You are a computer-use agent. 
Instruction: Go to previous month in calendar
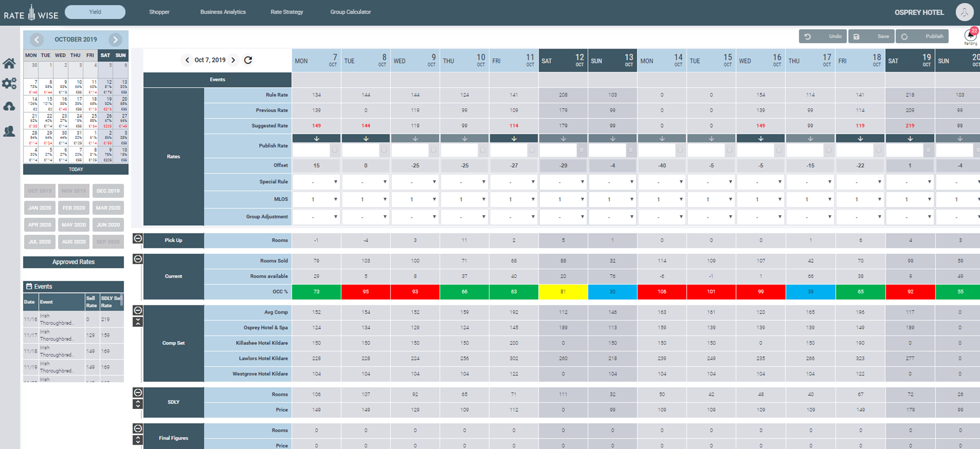37,39
